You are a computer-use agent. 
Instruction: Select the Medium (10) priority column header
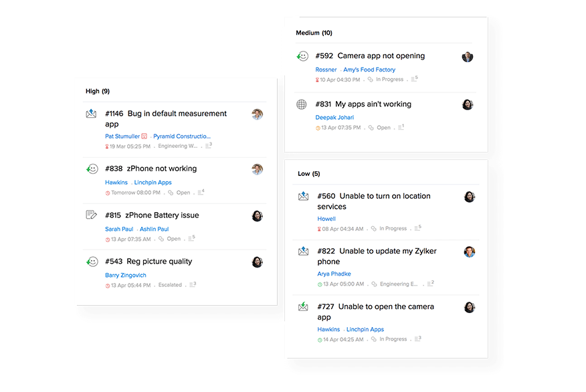[x=314, y=33]
